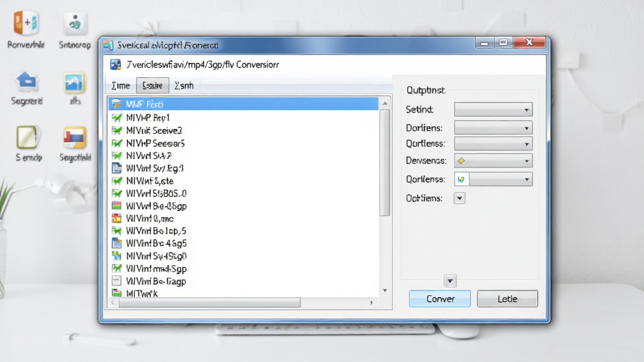The image size is (644, 362).
Task: Expand the small Ootliems dropdown arrow
Action: point(459,198)
